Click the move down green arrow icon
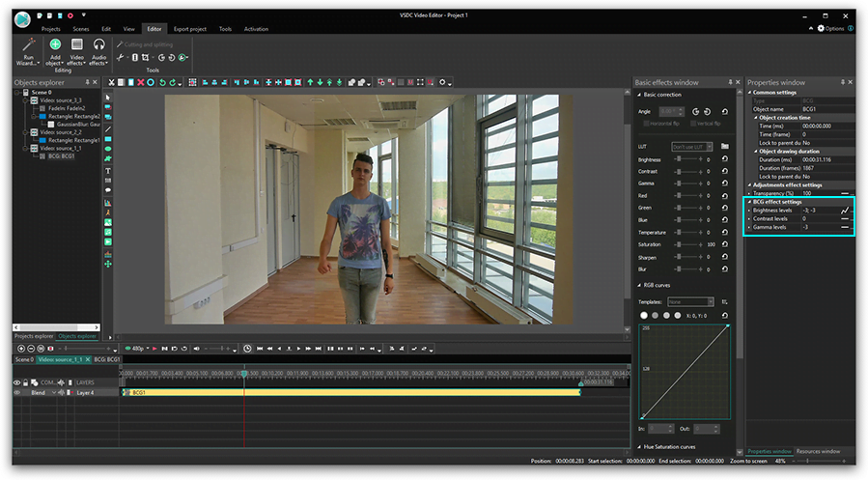This screenshot has height=480, width=868. [320, 82]
